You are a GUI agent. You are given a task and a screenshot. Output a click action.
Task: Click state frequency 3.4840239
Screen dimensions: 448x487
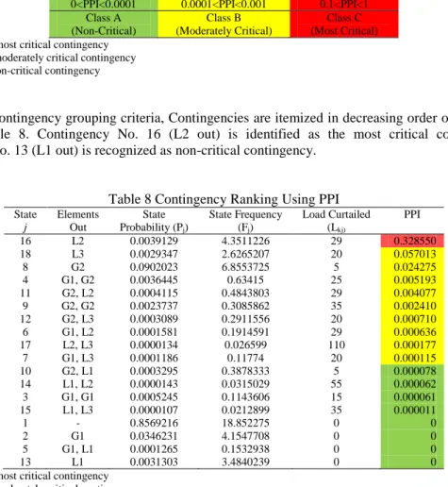click(245, 462)
